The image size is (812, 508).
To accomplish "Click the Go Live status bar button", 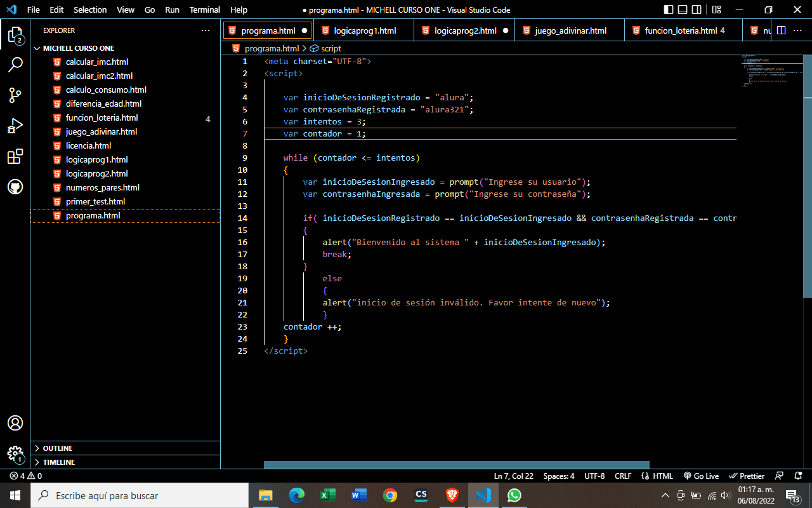I will 701,476.
